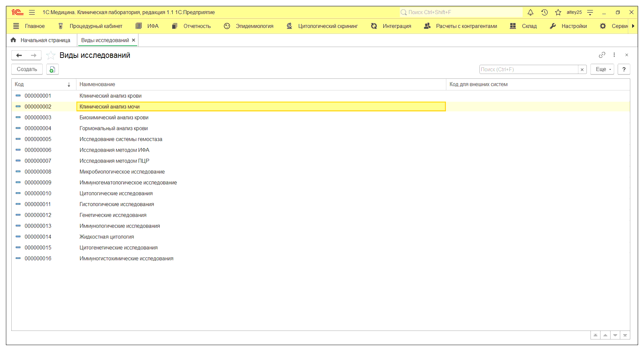Viewport: 644px width, 351px height.
Task: Select row Биохимический анализ крови
Action: [x=320, y=117]
